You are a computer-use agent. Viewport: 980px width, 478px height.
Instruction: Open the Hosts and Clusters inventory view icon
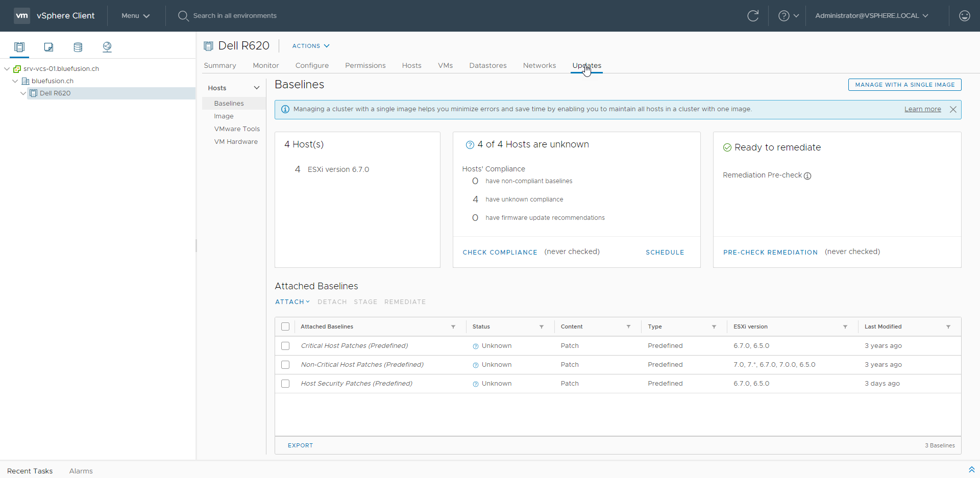[19, 47]
